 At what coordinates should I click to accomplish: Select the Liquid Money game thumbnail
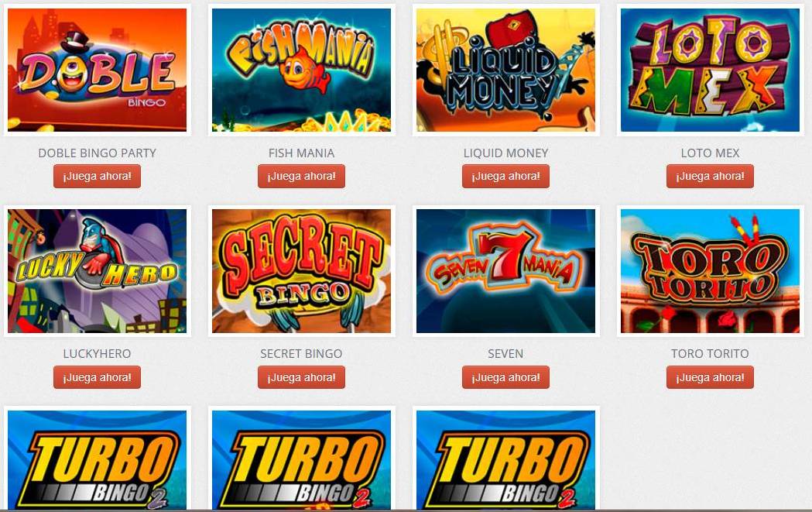pos(505,70)
